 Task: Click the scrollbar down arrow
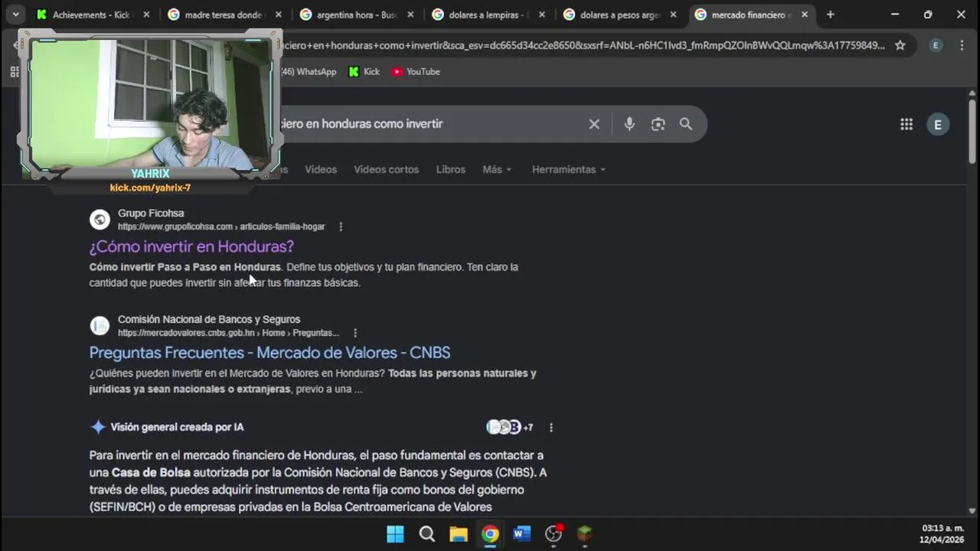(972, 510)
